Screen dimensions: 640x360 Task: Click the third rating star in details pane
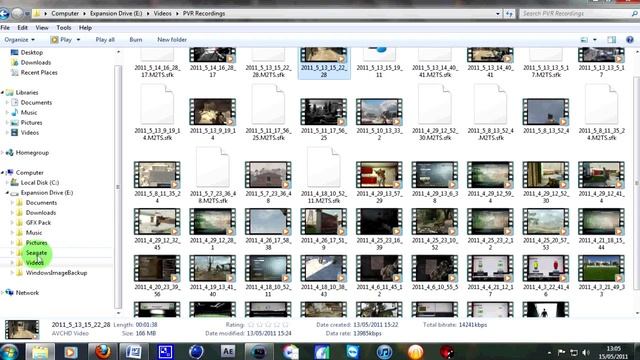tap(268, 325)
